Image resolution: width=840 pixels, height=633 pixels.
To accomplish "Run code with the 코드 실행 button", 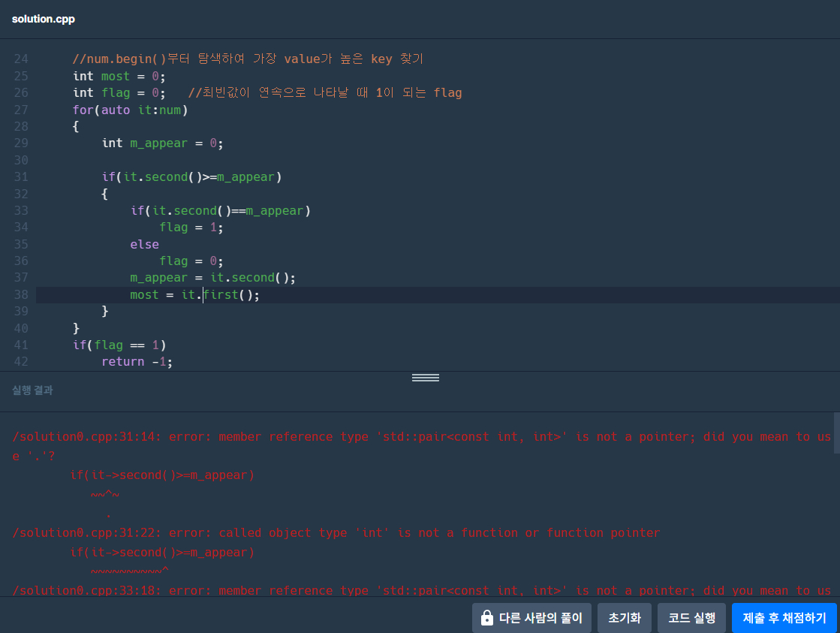I will pos(691,618).
